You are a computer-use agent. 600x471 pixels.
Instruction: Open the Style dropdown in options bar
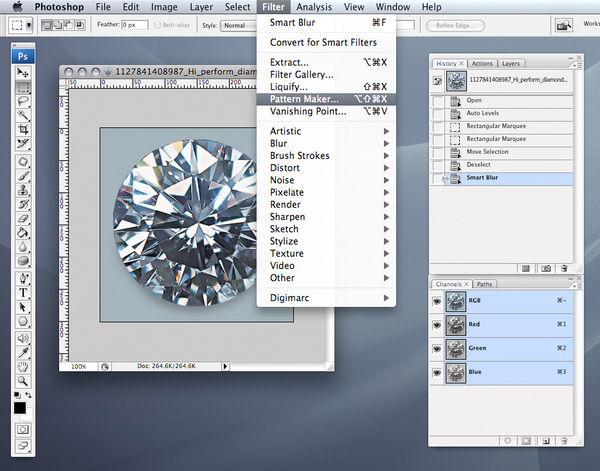[240, 25]
